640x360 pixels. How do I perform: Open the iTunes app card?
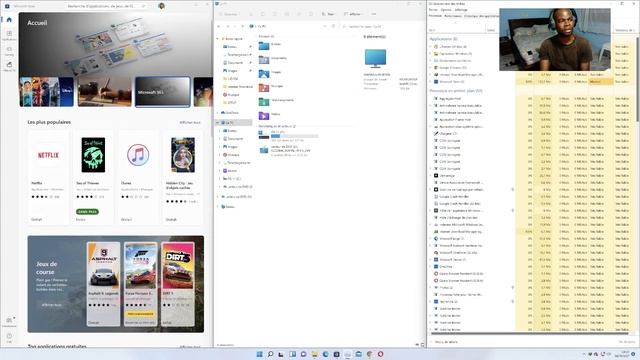pos(138,178)
